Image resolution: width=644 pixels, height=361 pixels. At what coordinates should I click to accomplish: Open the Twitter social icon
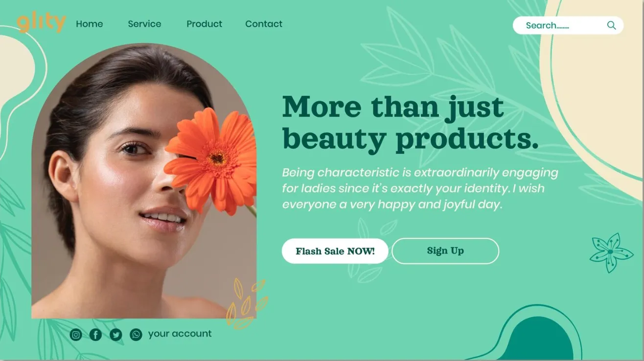pyautogui.click(x=116, y=335)
